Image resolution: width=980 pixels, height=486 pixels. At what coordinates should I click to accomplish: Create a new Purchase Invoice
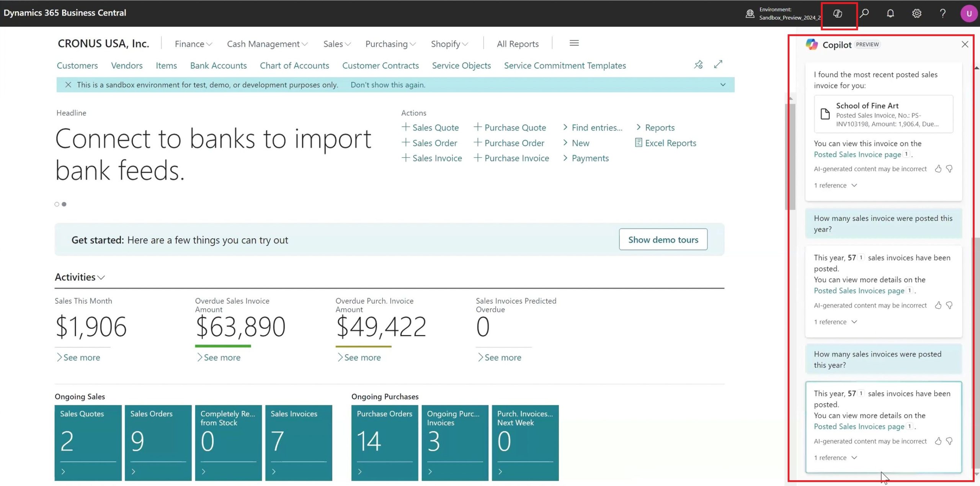pos(511,158)
